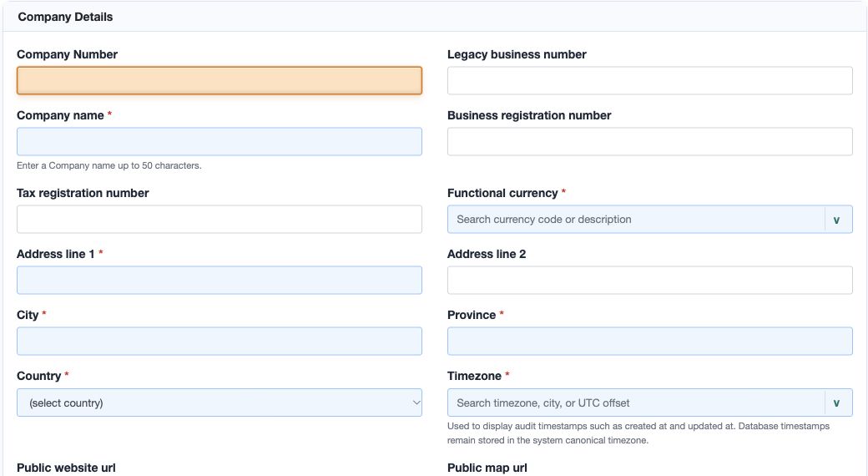This screenshot has height=476, width=868.
Task: Expand the Timezone dropdown arrow
Action: (x=838, y=403)
